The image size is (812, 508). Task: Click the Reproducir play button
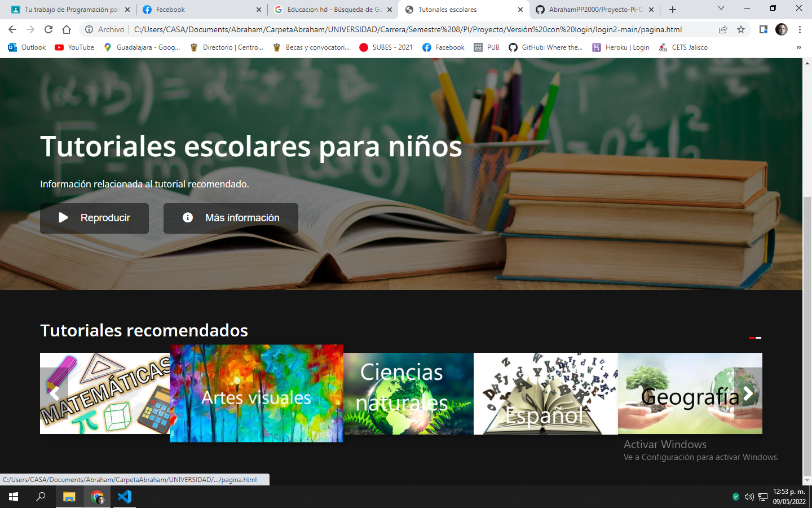[94, 218]
